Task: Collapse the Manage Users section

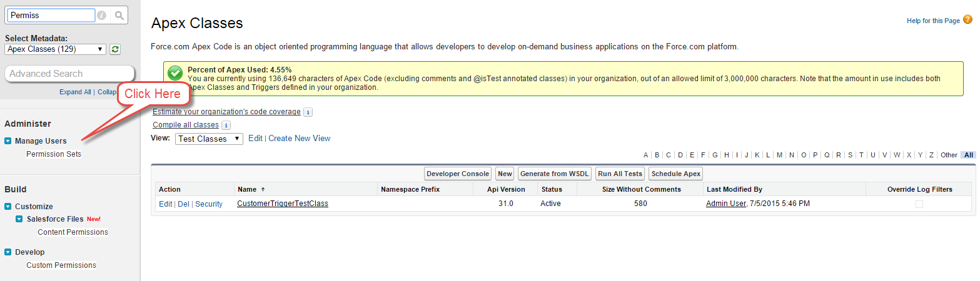Action: point(8,141)
